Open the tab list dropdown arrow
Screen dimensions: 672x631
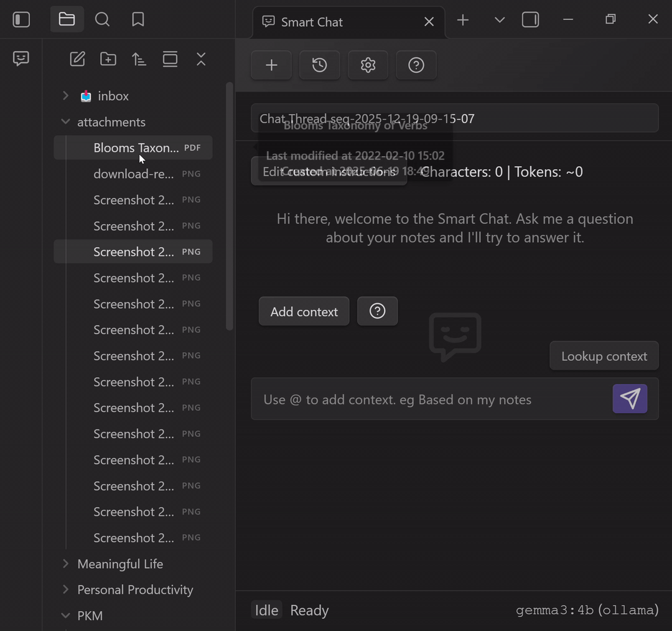tap(500, 20)
